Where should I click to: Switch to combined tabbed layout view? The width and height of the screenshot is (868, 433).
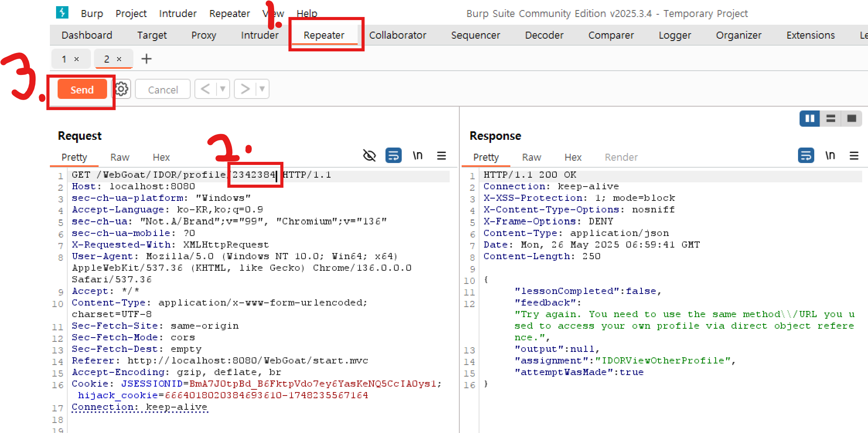point(852,119)
